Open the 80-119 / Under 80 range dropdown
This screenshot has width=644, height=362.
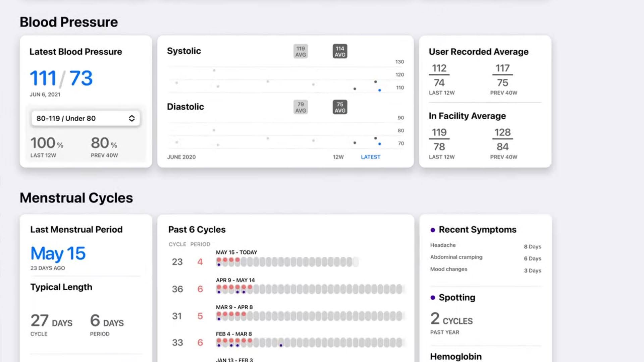point(86,118)
